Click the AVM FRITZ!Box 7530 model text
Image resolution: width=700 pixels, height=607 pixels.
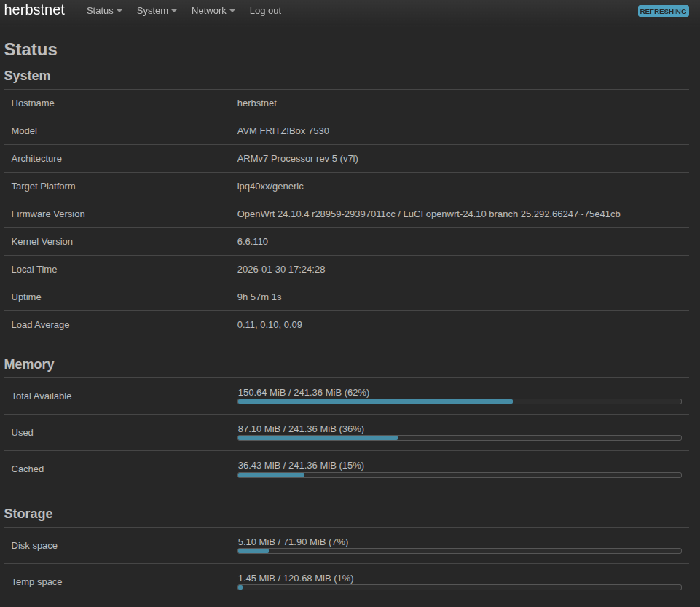pyautogui.click(x=283, y=131)
